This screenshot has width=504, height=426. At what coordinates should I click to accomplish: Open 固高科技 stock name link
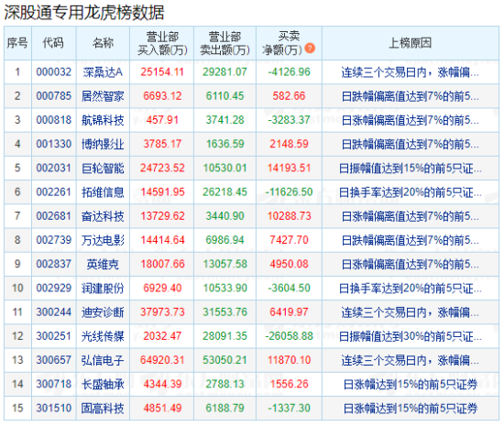click(x=103, y=409)
